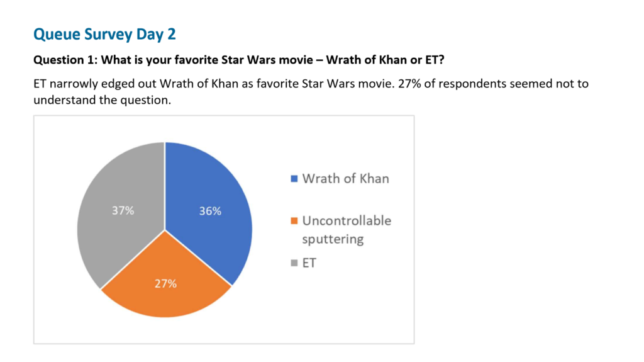Select the Question 1 bold heading text
644x362 pixels.
click(x=238, y=60)
